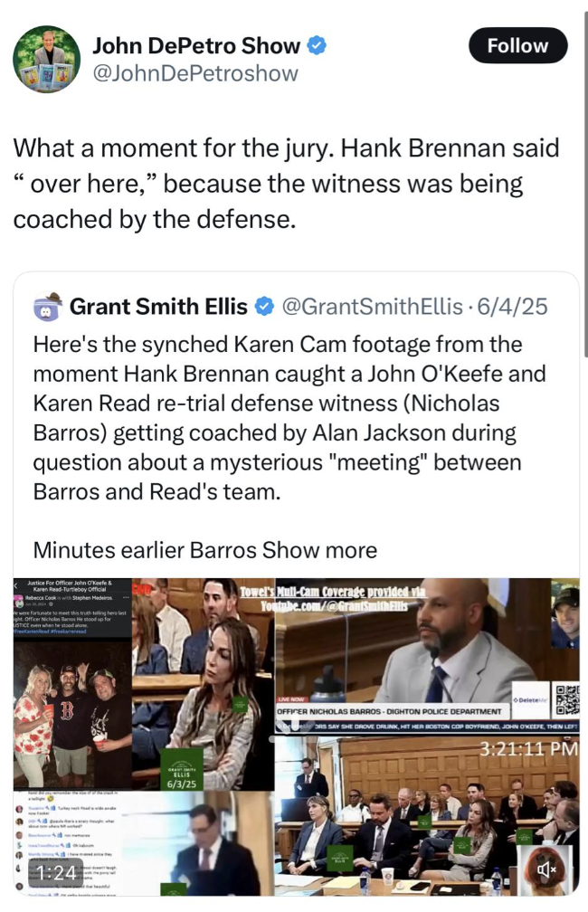Click verified badge next to Grant Smith Ellis
The image size is (588, 912).
pos(265,307)
